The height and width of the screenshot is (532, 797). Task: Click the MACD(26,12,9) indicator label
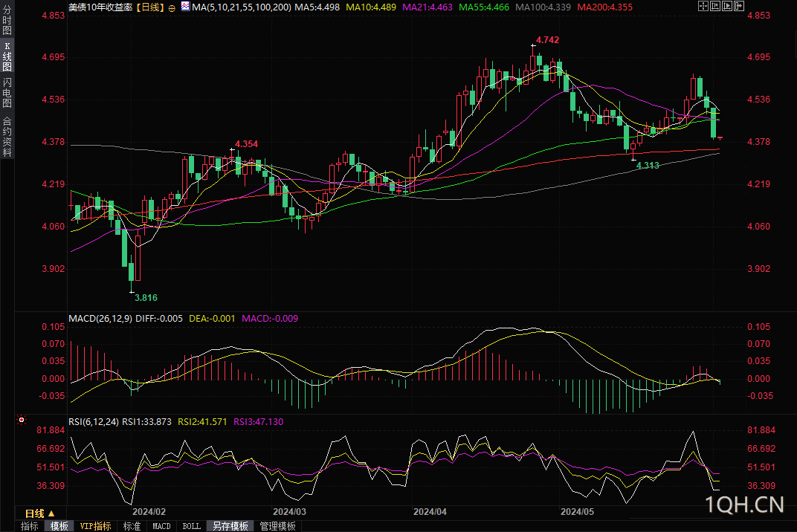[100, 319]
